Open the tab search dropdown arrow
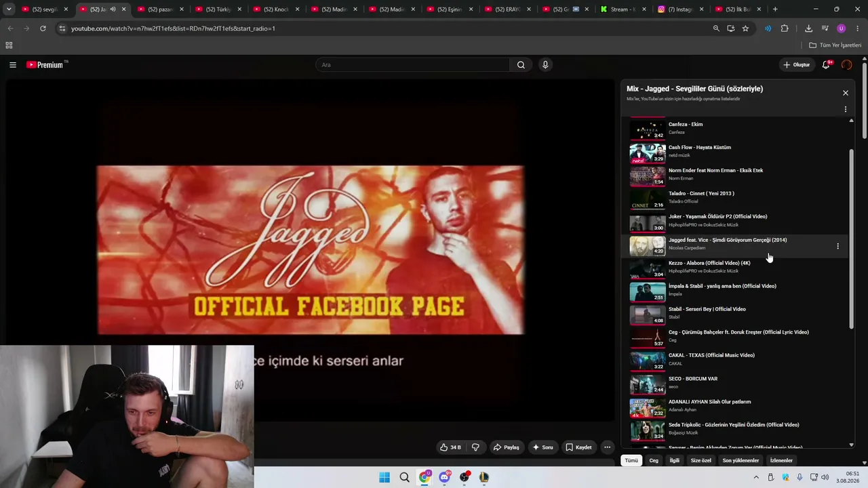This screenshot has height=488, width=868. pos(9,9)
